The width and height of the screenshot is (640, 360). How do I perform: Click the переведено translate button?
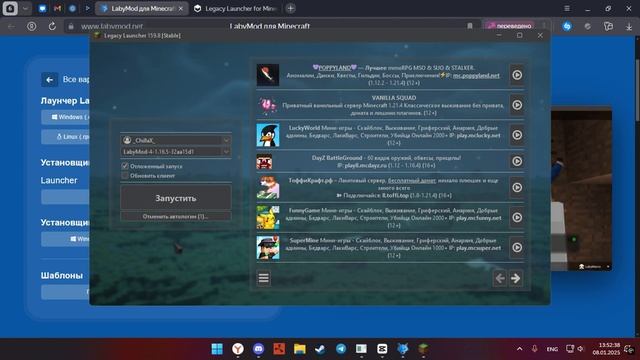tap(510, 26)
